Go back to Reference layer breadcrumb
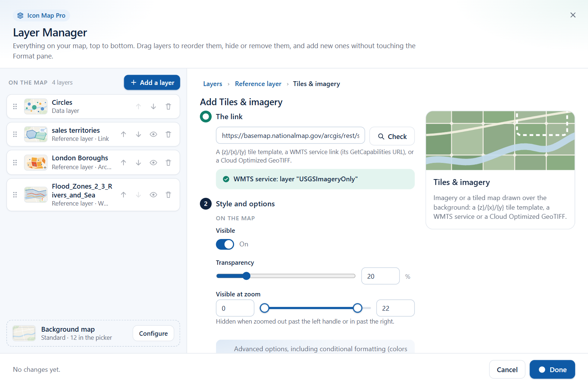Screen dimensions: 588x385 pos(258,84)
